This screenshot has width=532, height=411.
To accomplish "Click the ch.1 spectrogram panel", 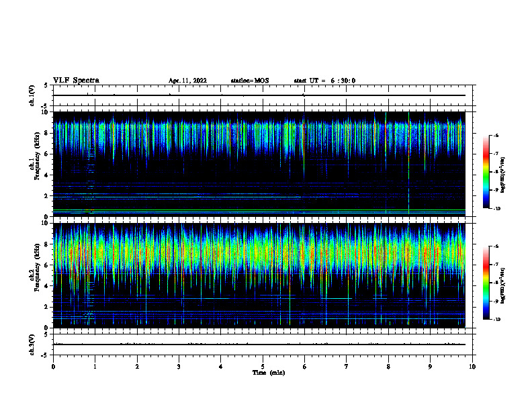I will [259, 164].
